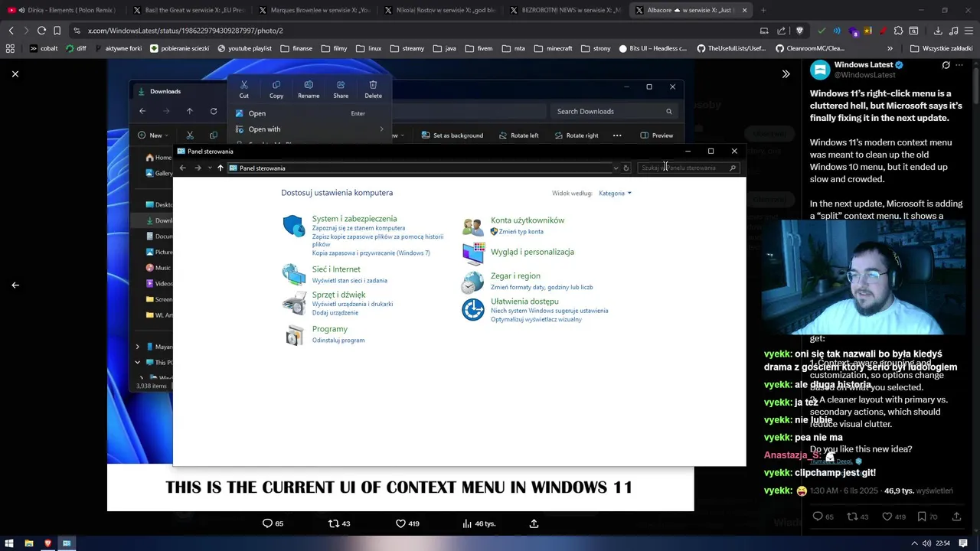Viewport: 980px width, 551px height.
Task: Click share icon in address bar
Action: point(781,31)
